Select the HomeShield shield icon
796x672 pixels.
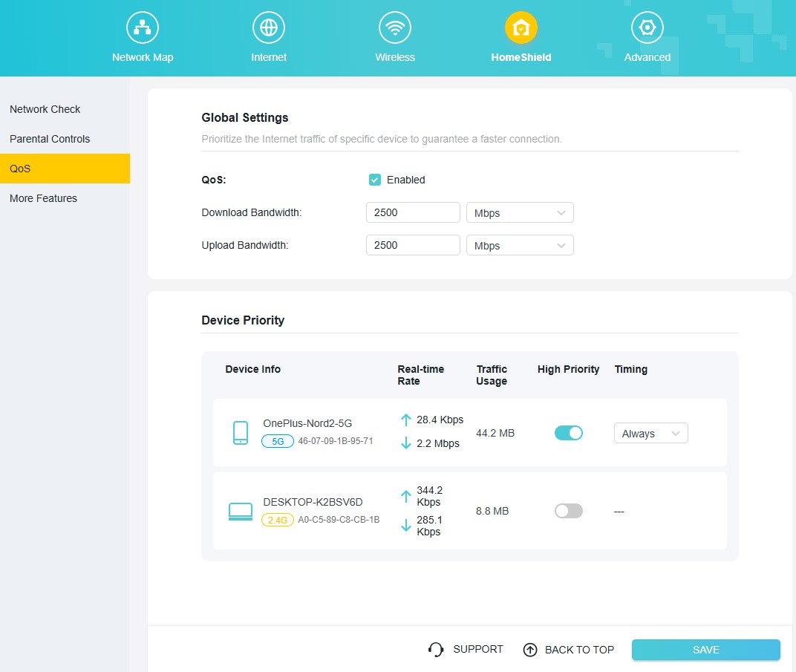(521, 28)
